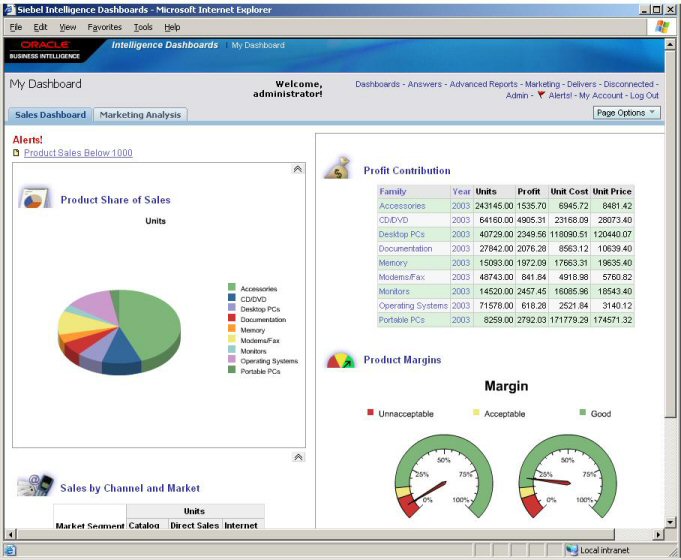The image size is (681, 560).
Task: Click the Product Margins gauge icon
Action: click(341, 359)
